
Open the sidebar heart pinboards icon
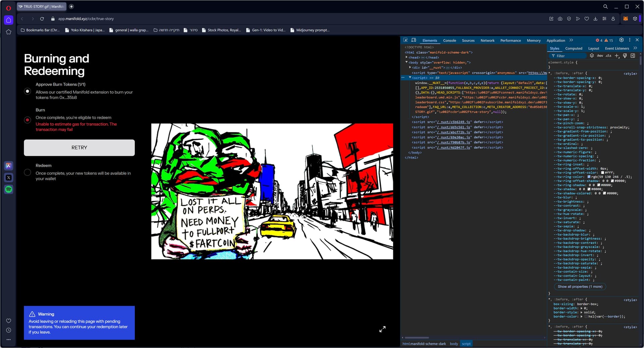coord(9,321)
